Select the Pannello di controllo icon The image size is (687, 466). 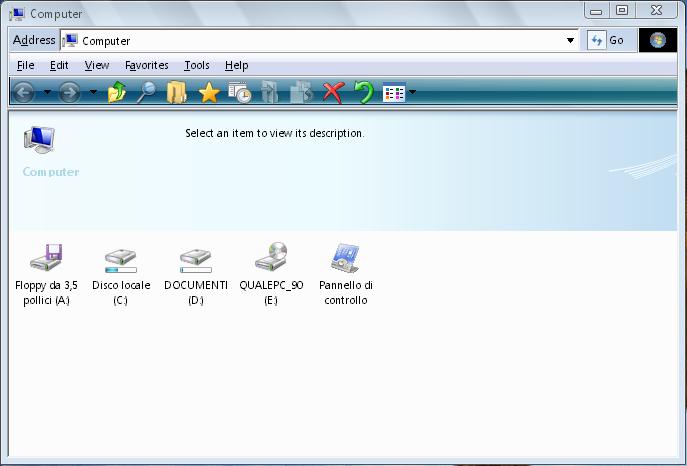tap(346, 275)
